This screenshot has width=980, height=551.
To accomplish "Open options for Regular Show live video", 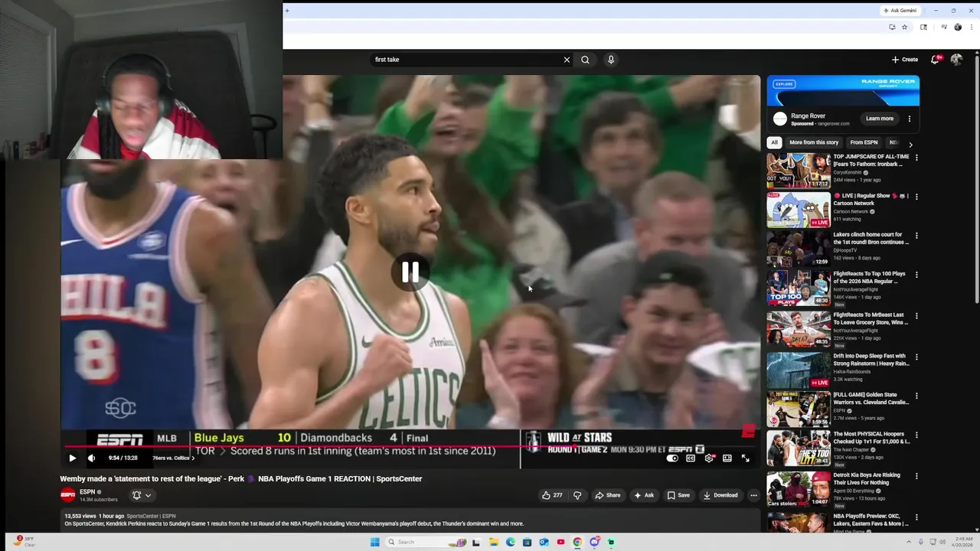I will (x=916, y=197).
